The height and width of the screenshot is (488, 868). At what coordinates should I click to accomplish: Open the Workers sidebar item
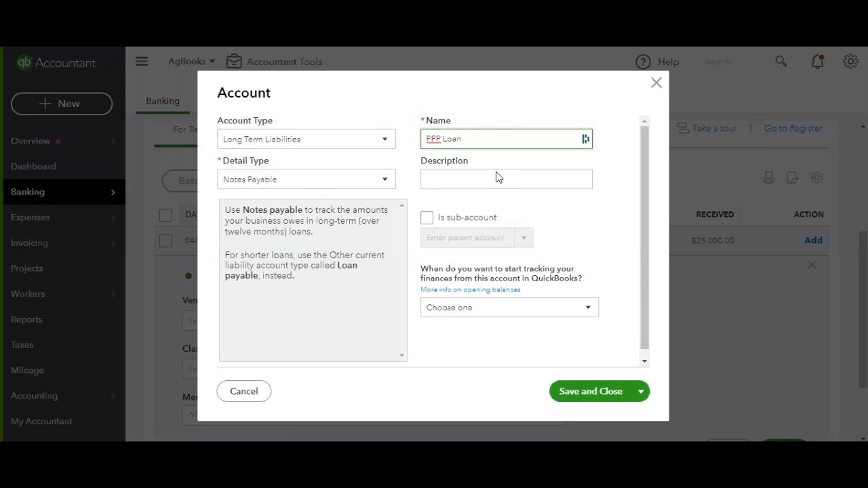(28, 293)
